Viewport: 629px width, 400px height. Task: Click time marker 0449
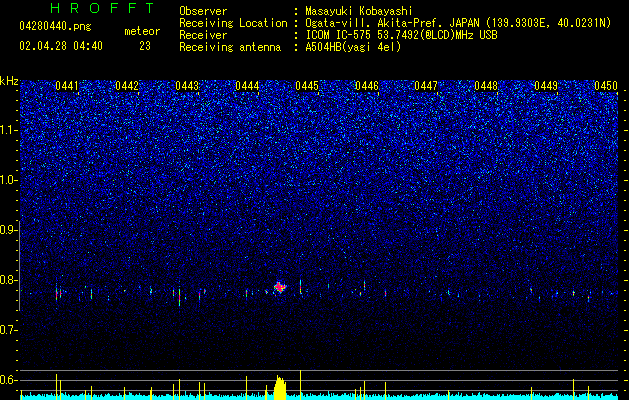[x=546, y=86]
